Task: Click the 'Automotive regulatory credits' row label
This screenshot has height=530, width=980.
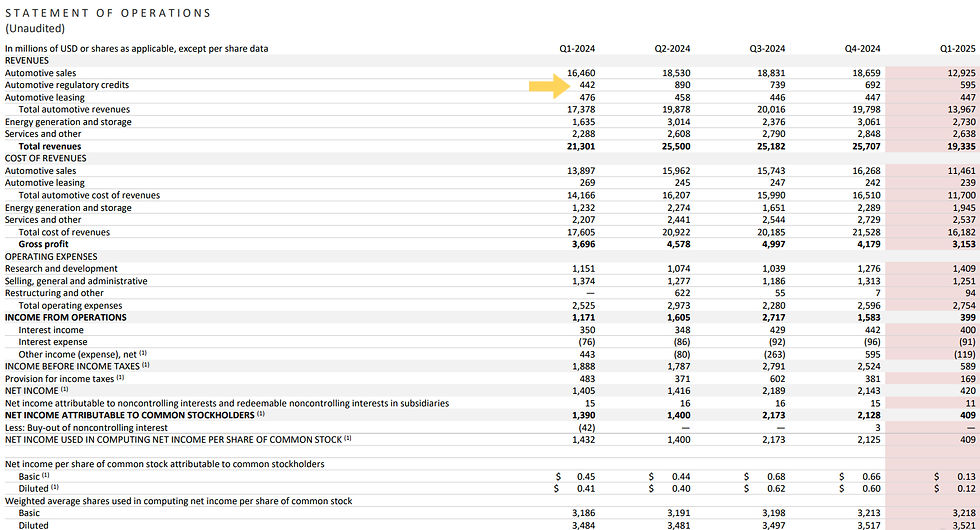Action: (x=67, y=85)
